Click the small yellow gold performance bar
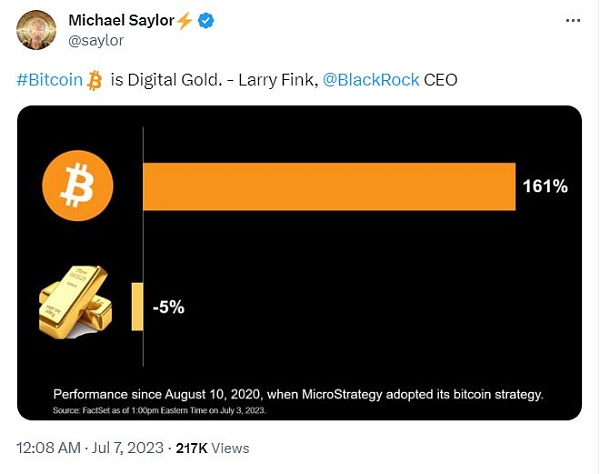Viewport: 600px width, 474px height. 136,307
